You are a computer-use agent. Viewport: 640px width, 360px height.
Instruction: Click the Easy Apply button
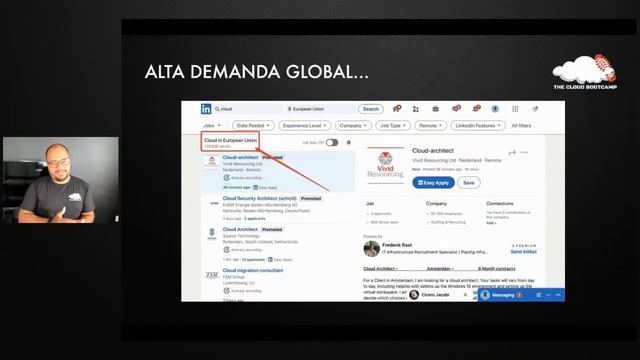pyautogui.click(x=433, y=182)
